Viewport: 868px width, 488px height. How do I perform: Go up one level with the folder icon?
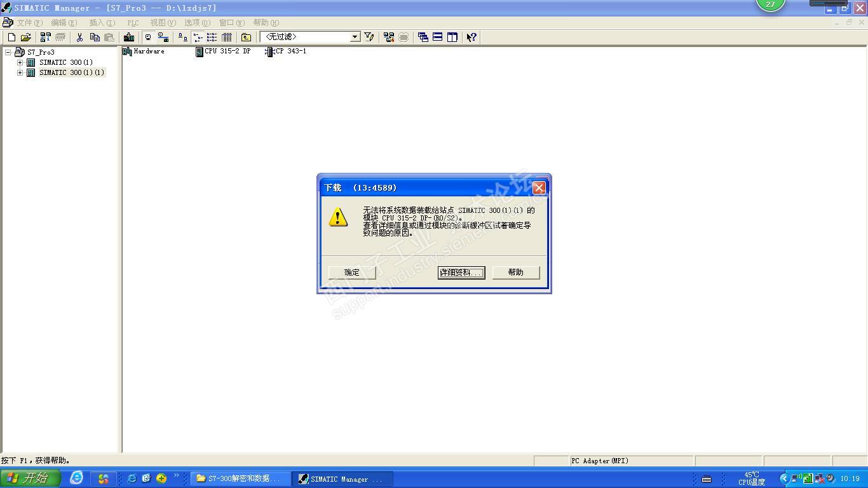coord(246,37)
